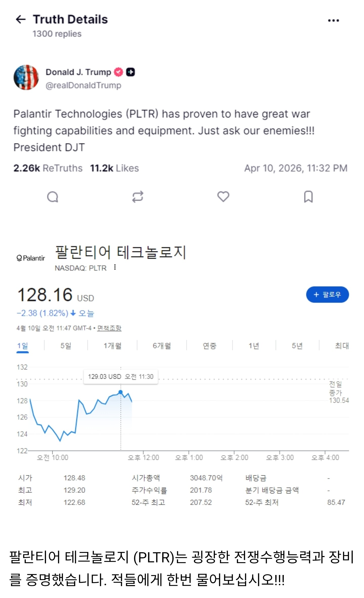Open the @realDonaldTrump handle link
Screen dimensions: 364x598
(x=83, y=85)
